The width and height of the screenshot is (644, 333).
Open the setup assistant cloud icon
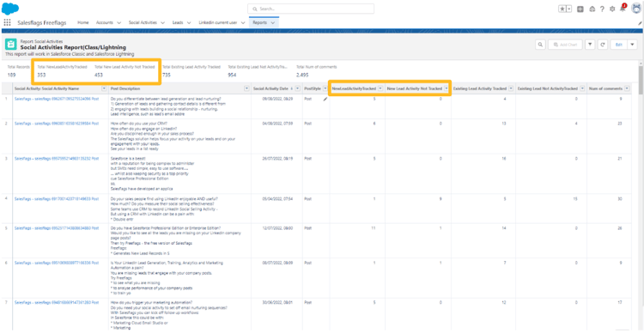[x=592, y=9]
